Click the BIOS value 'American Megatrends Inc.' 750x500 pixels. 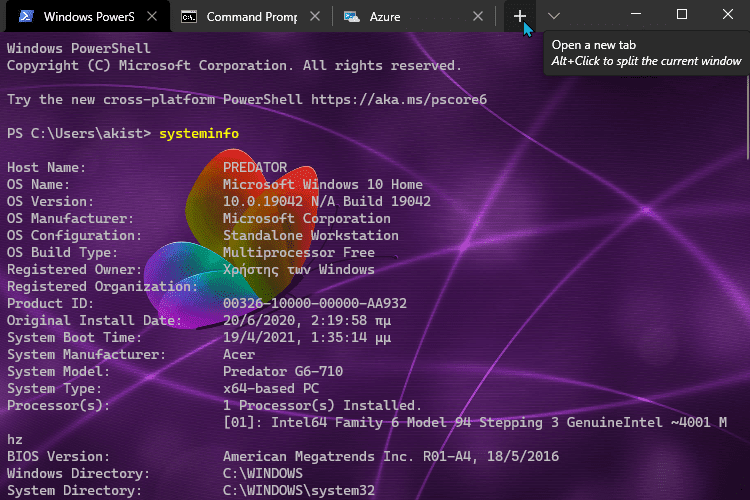(x=319, y=456)
